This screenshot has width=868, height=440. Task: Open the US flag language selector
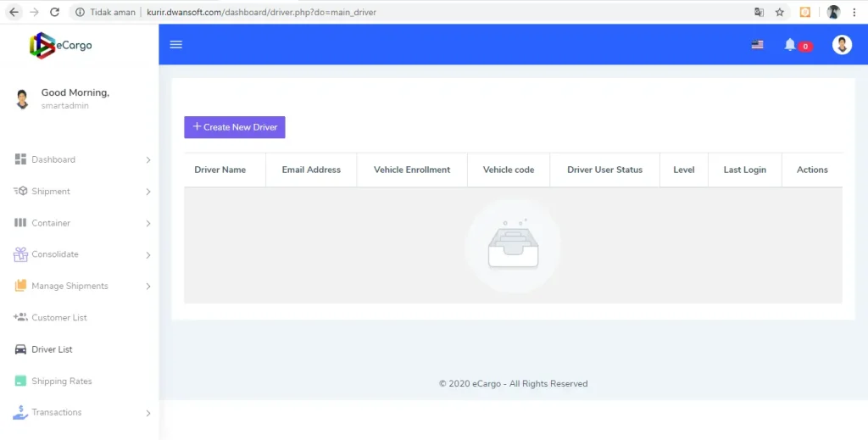757,45
